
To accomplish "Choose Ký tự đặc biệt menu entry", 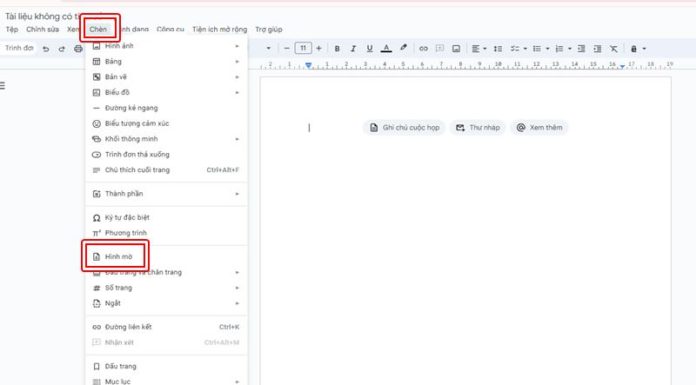I will click(x=166, y=218).
